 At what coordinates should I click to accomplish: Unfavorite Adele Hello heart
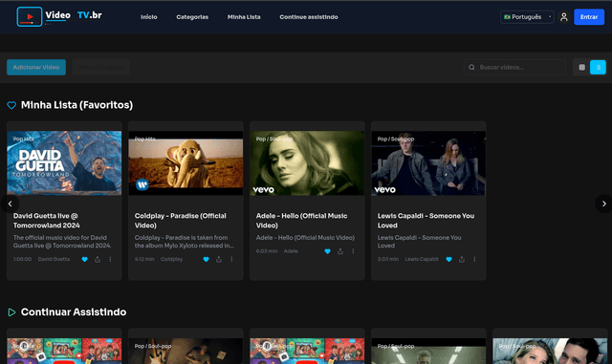click(327, 251)
